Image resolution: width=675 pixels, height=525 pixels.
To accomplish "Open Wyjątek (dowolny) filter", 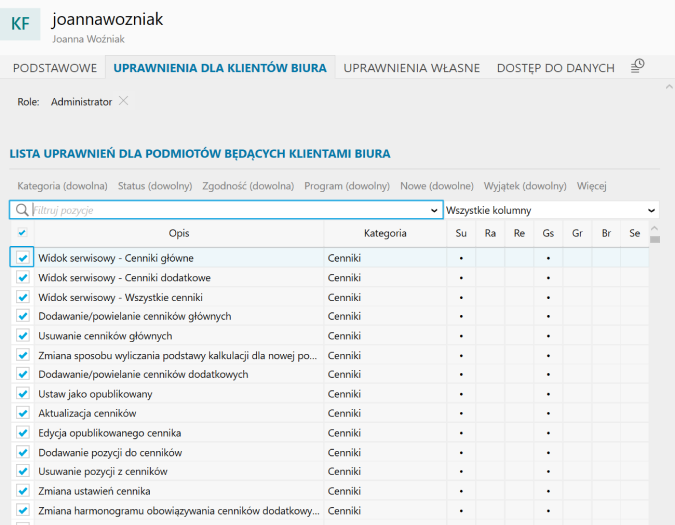I will [x=525, y=186].
